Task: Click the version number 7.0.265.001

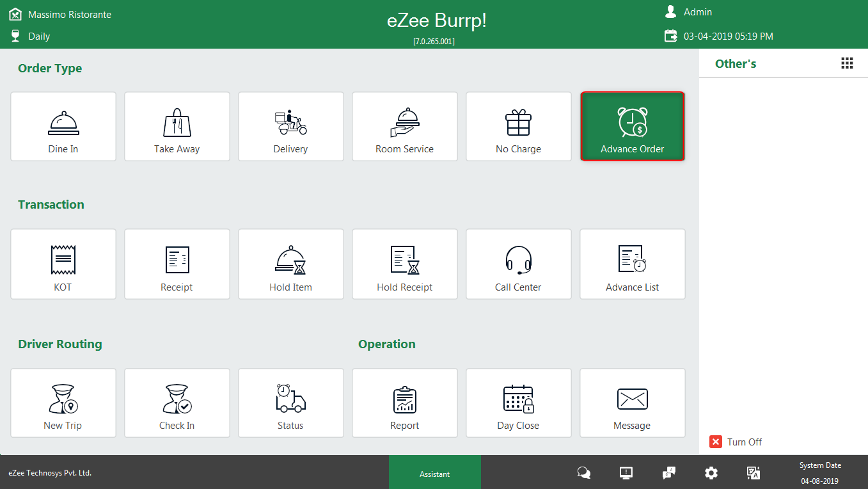Action: coord(434,41)
